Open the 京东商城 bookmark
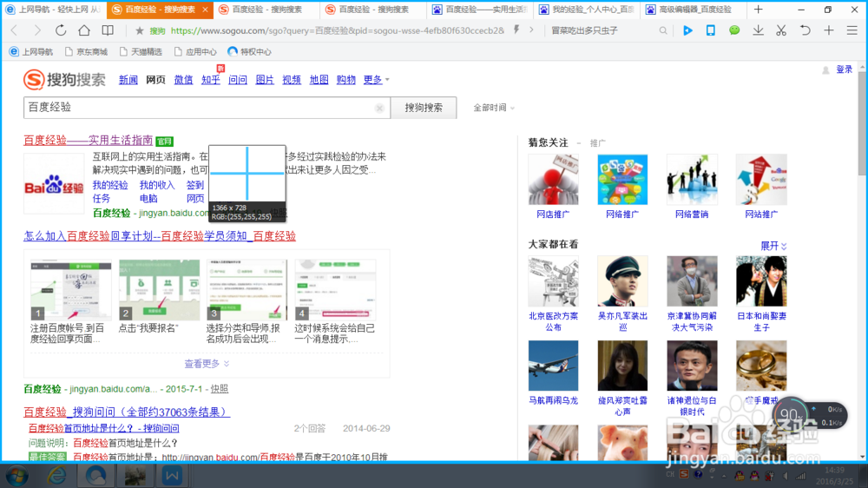This screenshot has height=488, width=868. pyautogui.click(x=86, y=52)
